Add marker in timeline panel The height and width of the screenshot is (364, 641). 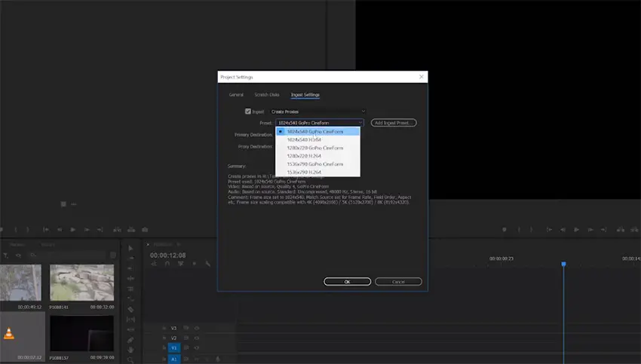194,264
